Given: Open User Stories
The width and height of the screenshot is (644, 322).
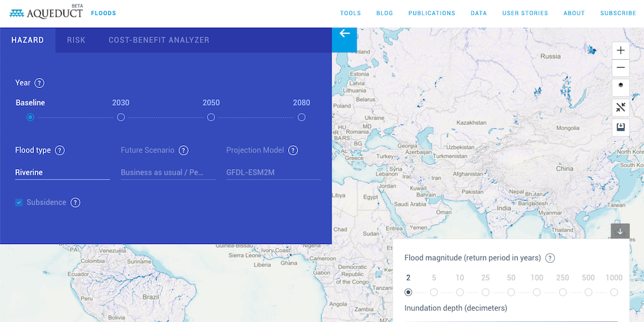Looking at the screenshot, I should tap(525, 13).
